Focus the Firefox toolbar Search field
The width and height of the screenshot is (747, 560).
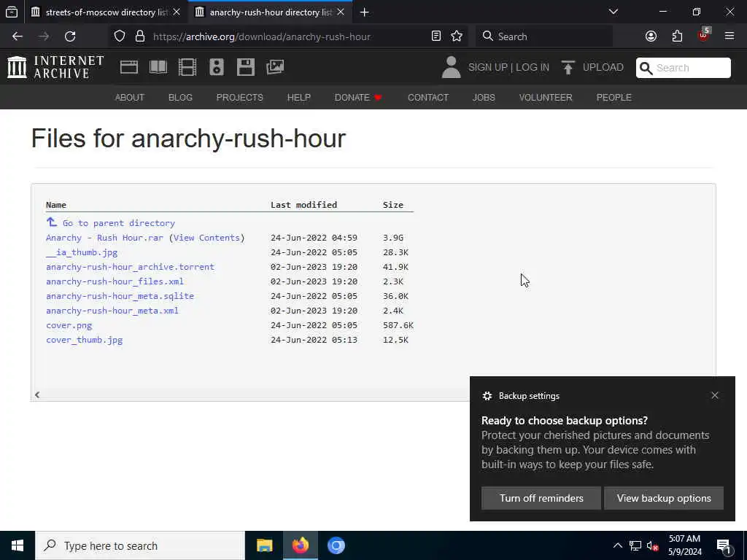[x=544, y=36]
